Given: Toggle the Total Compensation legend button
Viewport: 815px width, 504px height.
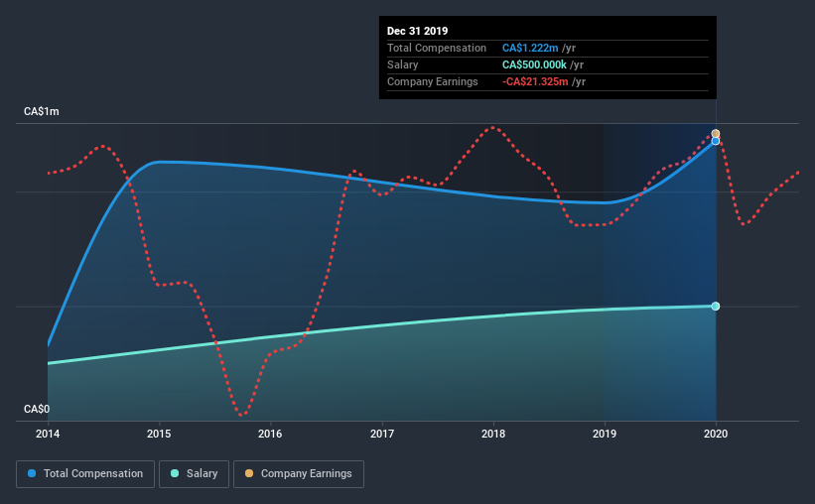Looking at the screenshot, I should (x=85, y=474).
